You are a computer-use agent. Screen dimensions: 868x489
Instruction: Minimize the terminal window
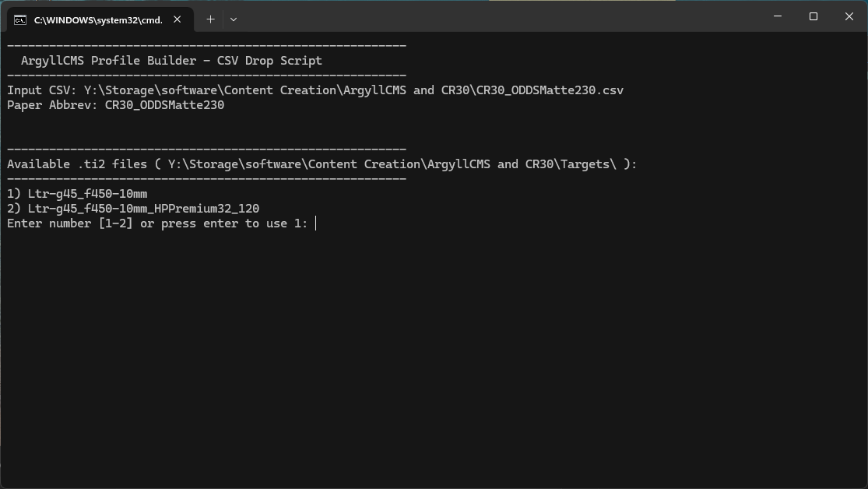[778, 16]
